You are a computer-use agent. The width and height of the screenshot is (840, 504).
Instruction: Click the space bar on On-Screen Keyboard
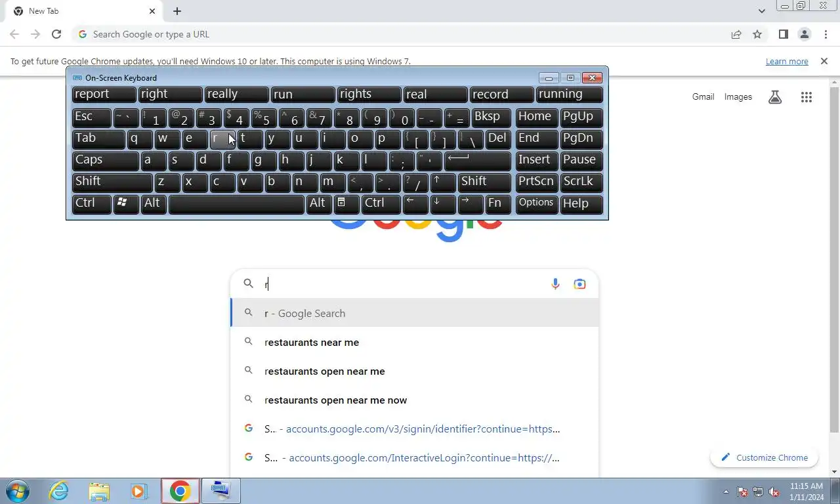pyautogui.click(x=236, y=203)
